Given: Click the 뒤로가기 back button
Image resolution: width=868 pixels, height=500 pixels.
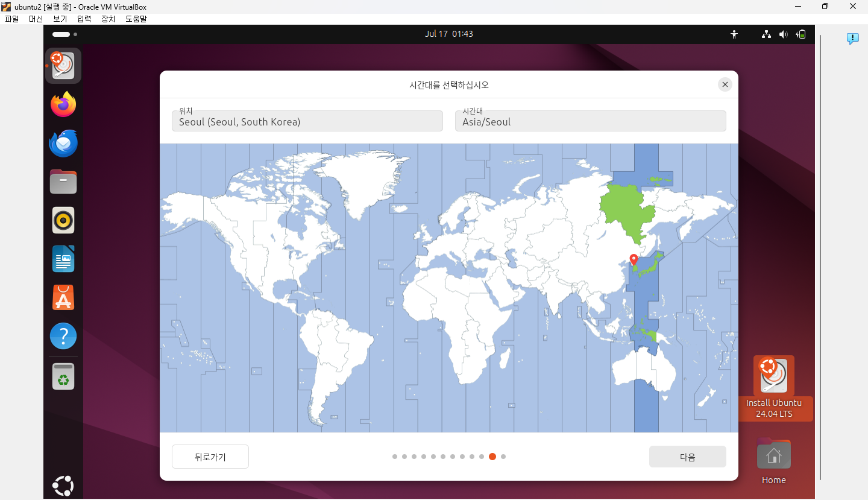Looking at the screenshot, I should click(x=210, y=457).
